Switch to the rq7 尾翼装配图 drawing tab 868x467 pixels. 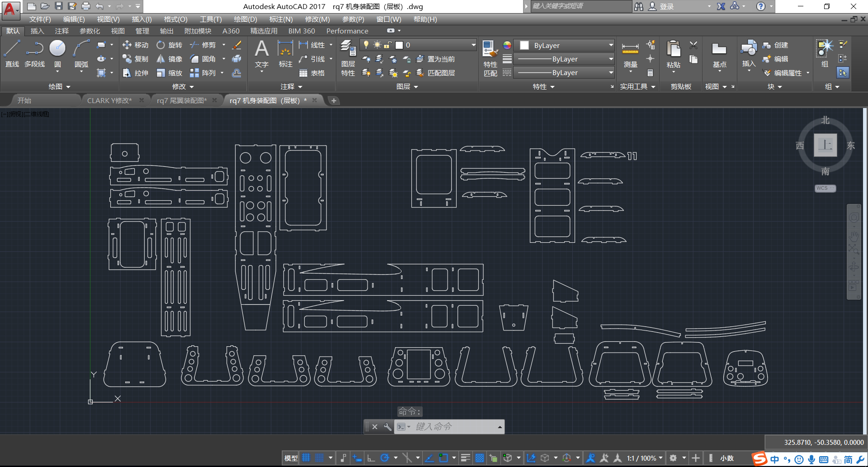(181, 100)
